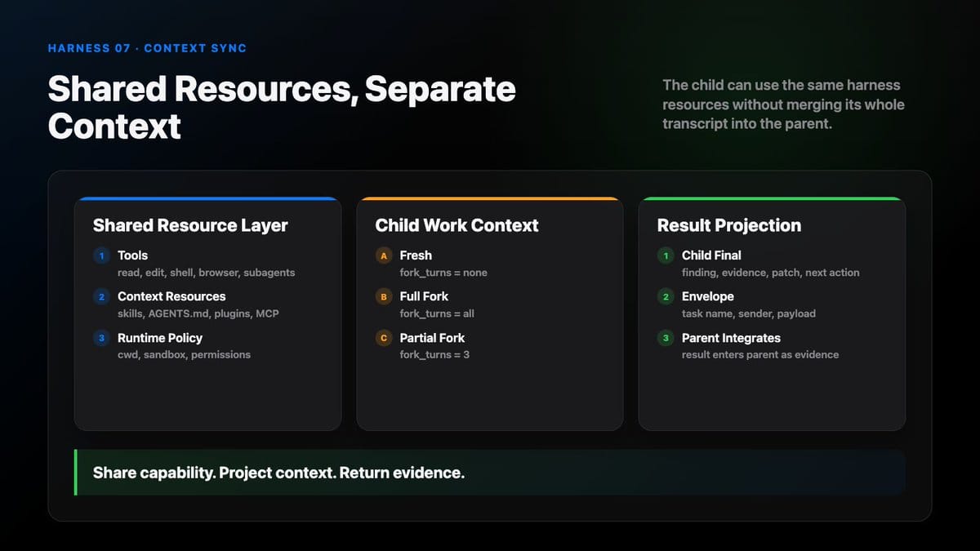Click the number 3 badge beside Runtime Policy
The height and width of the screenshot is (551, 980).
pyautogui.click(x=101, y=338)
